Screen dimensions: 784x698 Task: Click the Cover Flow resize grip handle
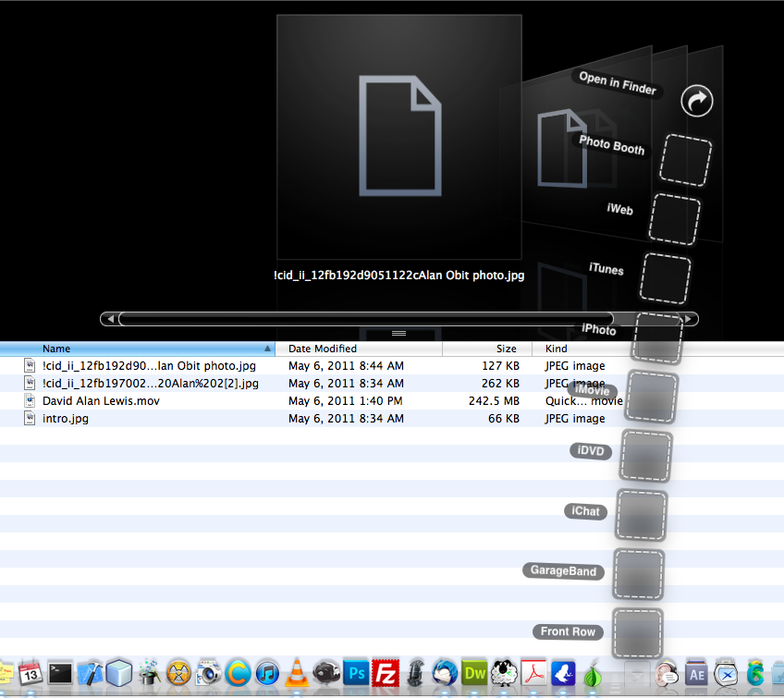coord(398,334)
